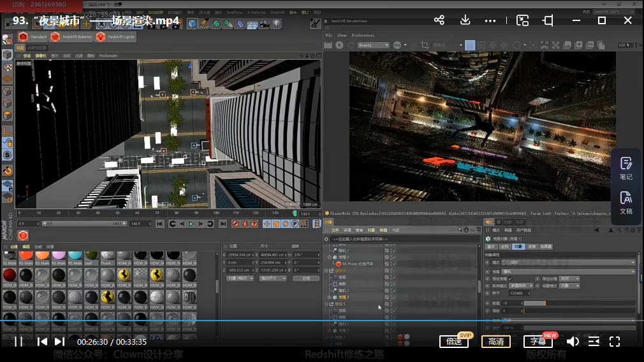Select the Trunk material thumbnail
The width and height of the screenshot is (644, 362).
[x=108, y=258]
